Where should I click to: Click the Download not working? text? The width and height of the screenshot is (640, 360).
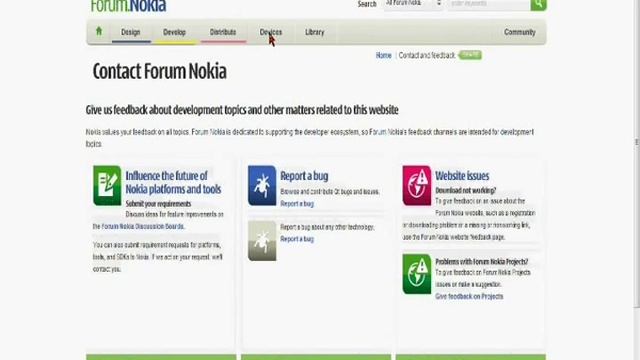point(466,191)
